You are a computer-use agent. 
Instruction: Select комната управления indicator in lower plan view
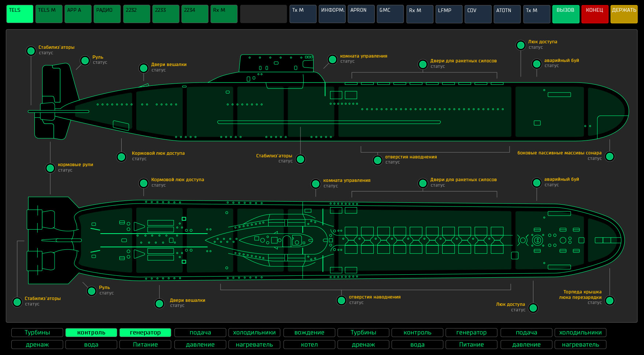[316, 184]
